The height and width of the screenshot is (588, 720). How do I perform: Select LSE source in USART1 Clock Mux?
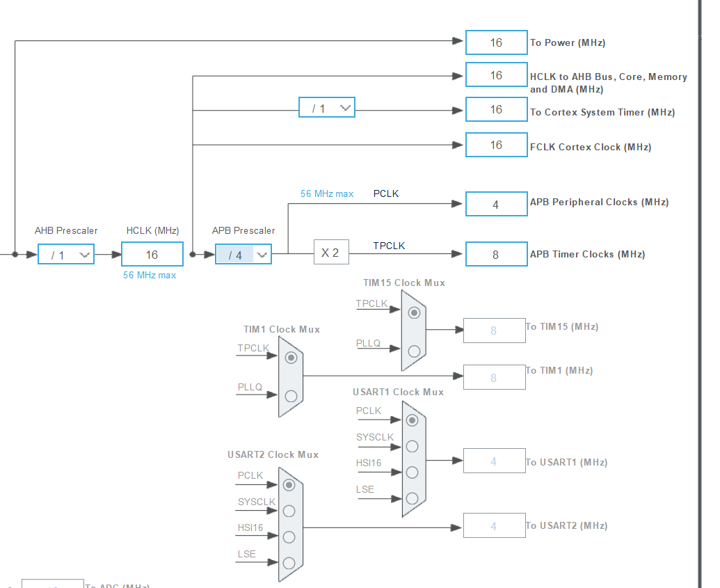point(412,498)
